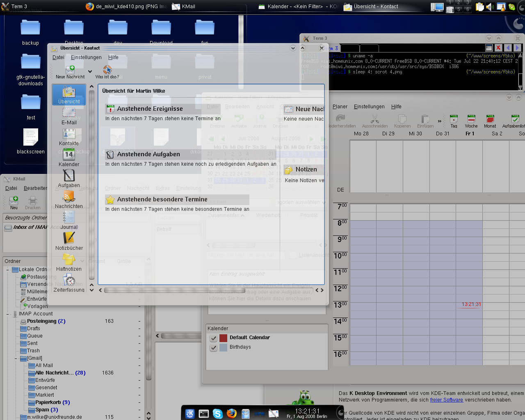Open the Hilfe menu in Kontact overview window
525x420 pixels.
pos(113,57)
